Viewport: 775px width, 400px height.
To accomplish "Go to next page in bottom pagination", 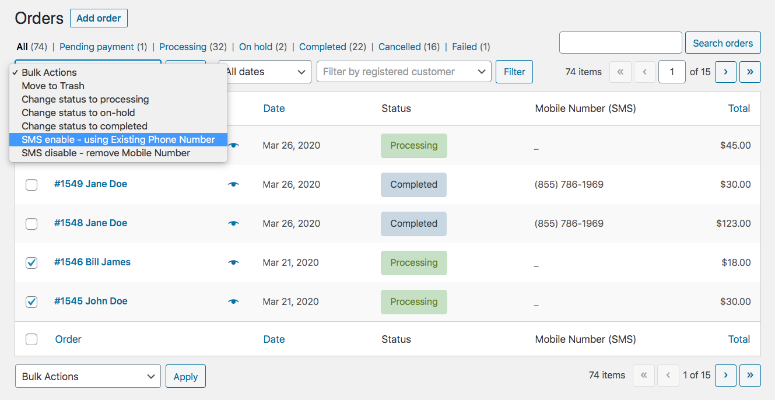I will click(725, 375).
